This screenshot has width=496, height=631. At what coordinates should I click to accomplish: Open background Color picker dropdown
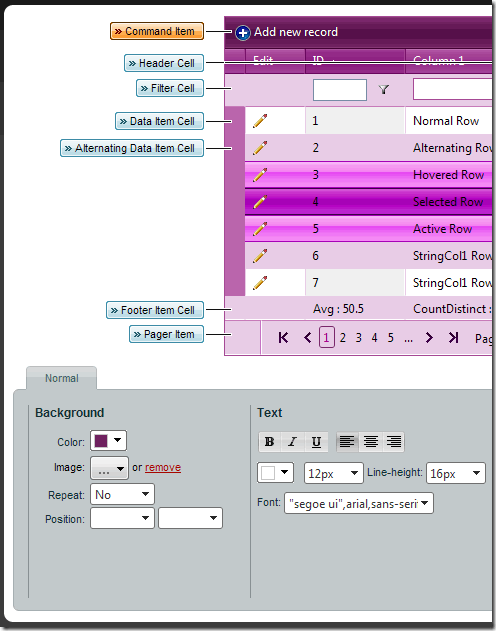pos(108,441)
